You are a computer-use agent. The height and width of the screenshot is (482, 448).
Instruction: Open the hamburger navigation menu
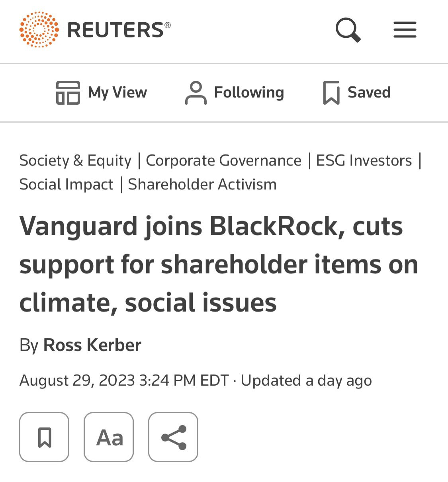(405, 30)
